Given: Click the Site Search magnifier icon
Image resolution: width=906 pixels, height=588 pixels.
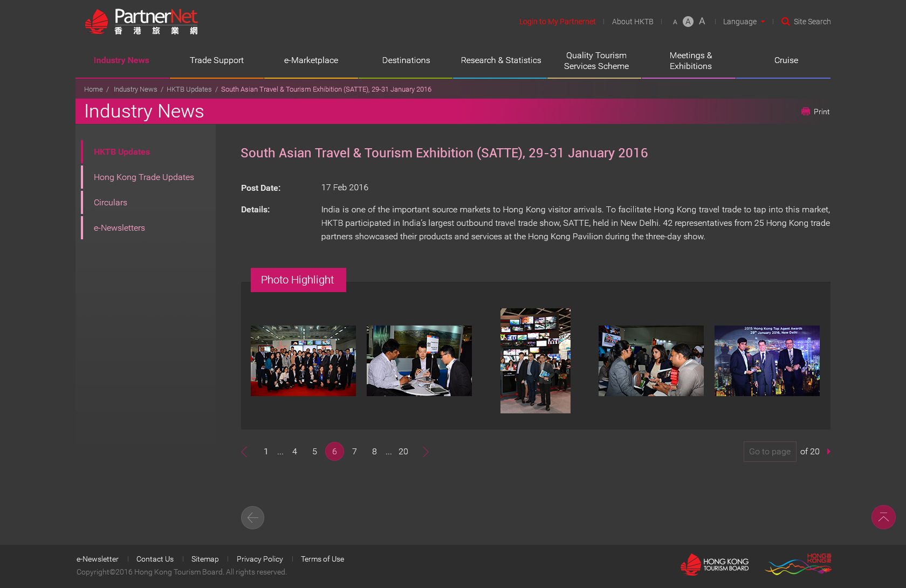Looking at the screenshot, I should (x=785, y=22).
